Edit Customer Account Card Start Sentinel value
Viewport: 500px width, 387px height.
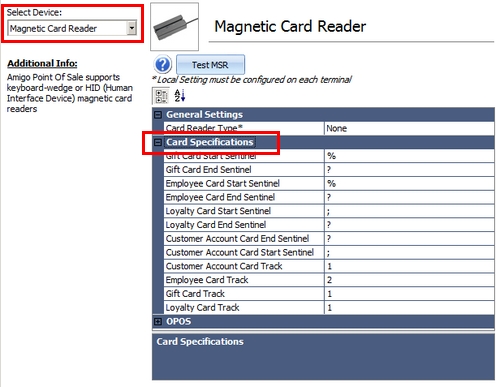(409, 252)
